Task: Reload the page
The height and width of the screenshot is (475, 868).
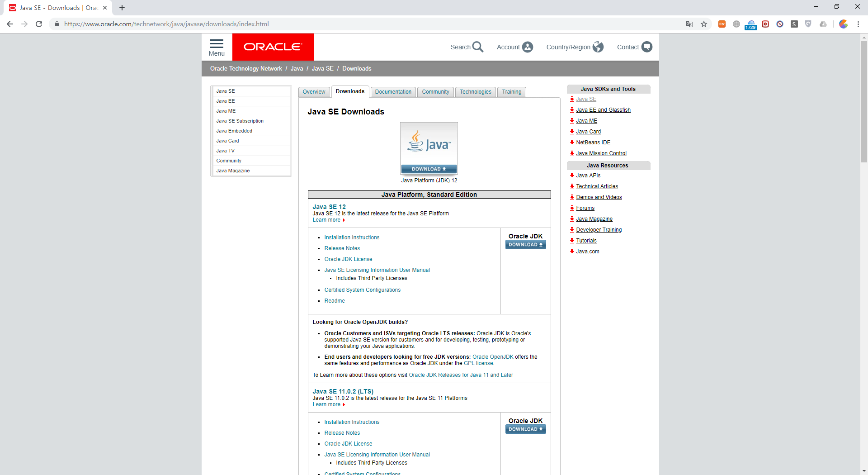Action: pos(39,24)
